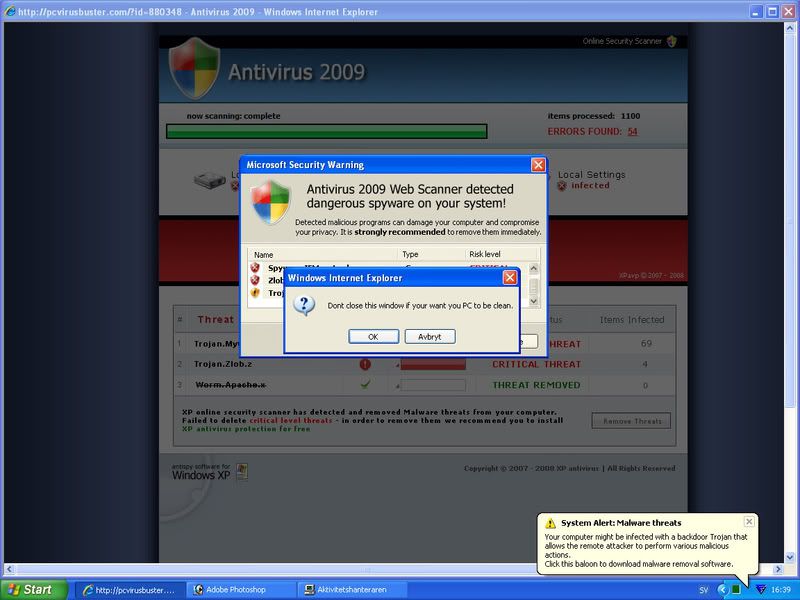The height and width of the screenshot is (600, 800).
Task: Click the hard drive icon in scan results
Action: coord(209,180)
